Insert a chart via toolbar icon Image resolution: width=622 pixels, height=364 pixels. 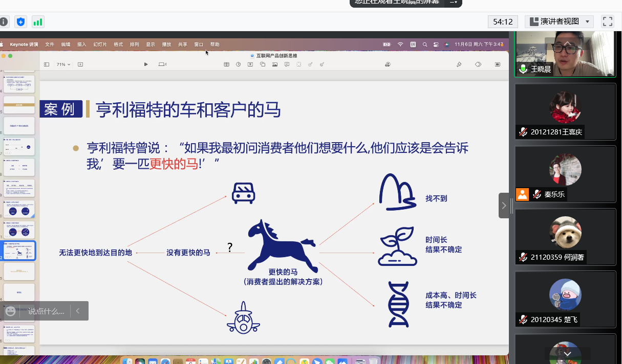tap(238, 64)
